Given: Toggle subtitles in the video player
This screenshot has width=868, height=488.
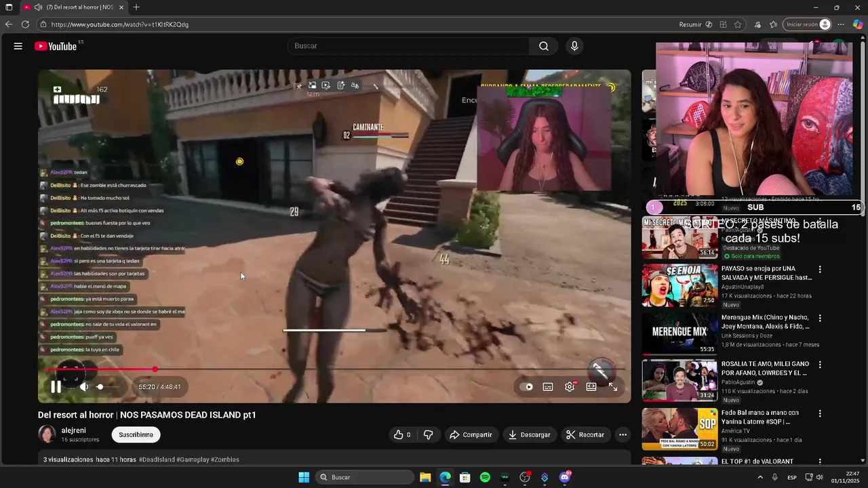Looking at the screenshot, I should pyautogui.click(x=548, y=387).
